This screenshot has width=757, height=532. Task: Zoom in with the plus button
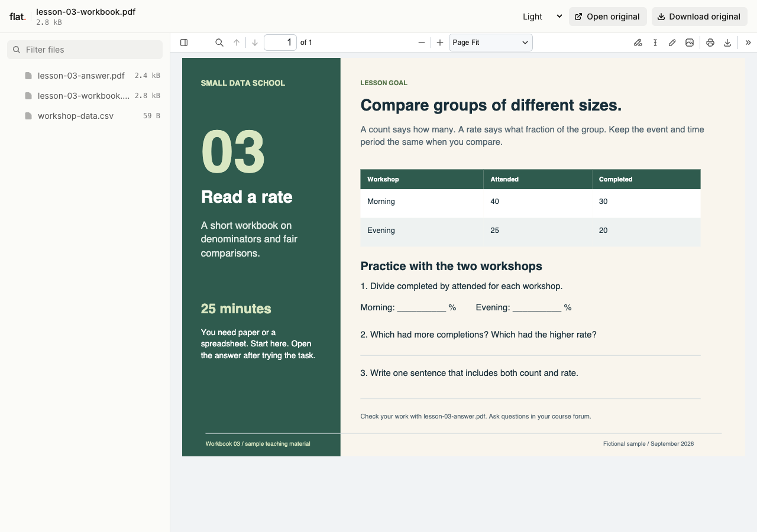point(440,43)
